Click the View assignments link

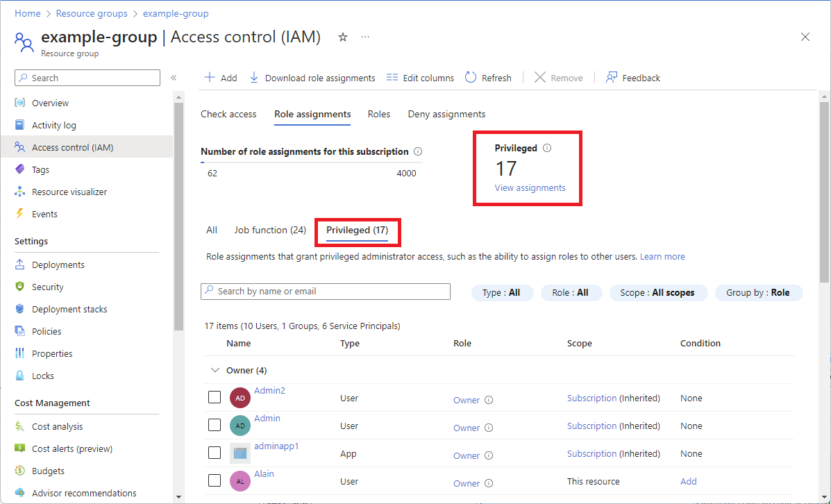530,187
